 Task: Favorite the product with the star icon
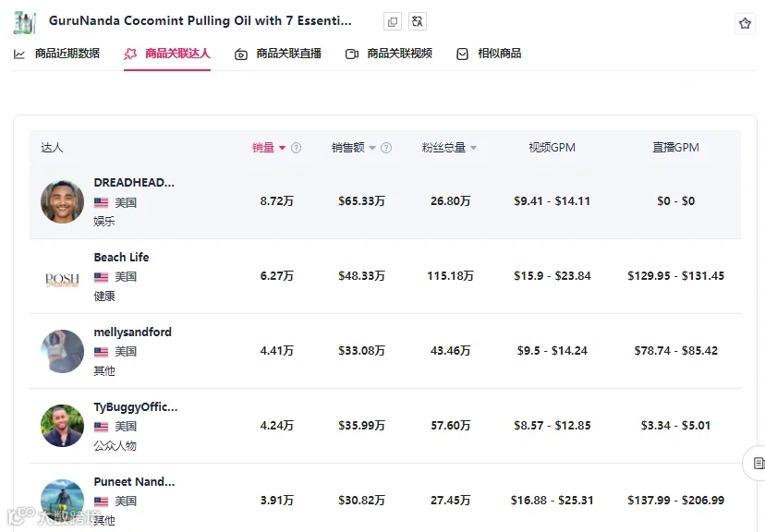[x=745, y=23]
